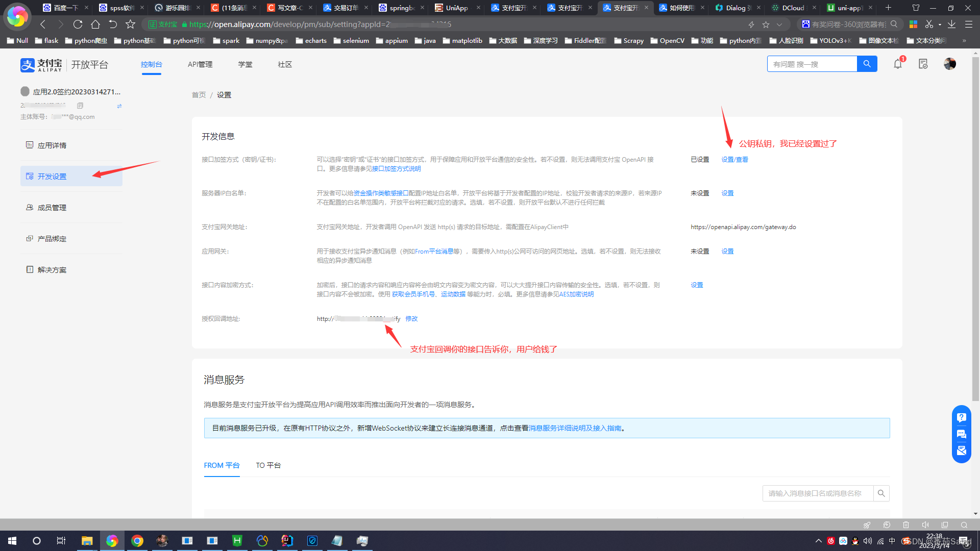This screenshot has height=551, width=980.
Task: Copy the app ID using the copy icon
Action: [x=80, y=106]
